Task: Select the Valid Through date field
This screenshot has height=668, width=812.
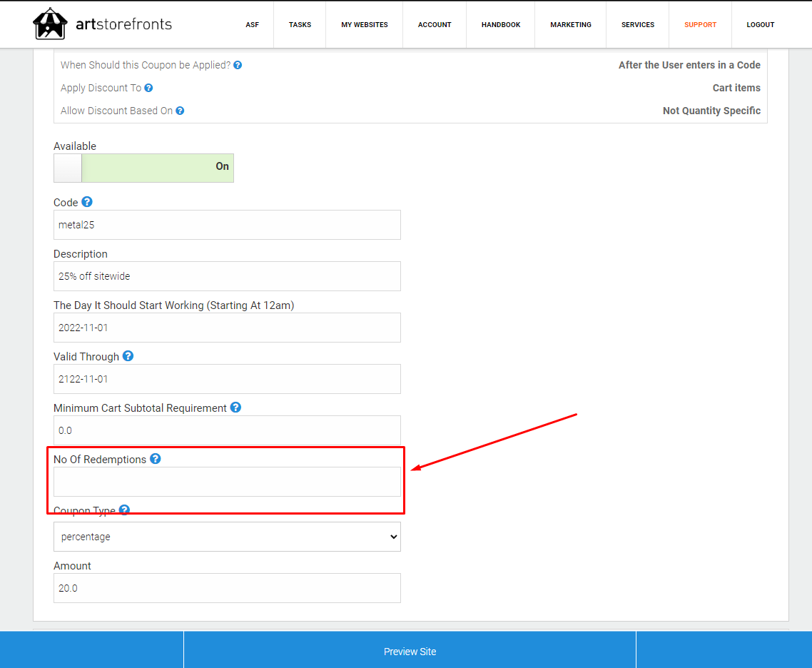Action: click(227, 379)
